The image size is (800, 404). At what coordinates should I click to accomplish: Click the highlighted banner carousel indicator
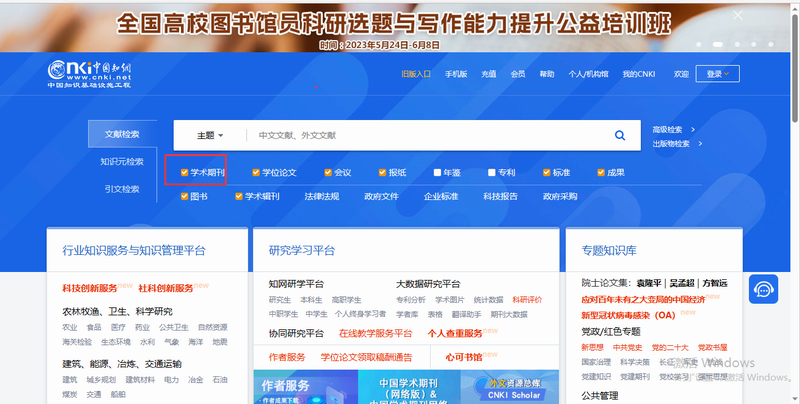[x=717, y=44]
